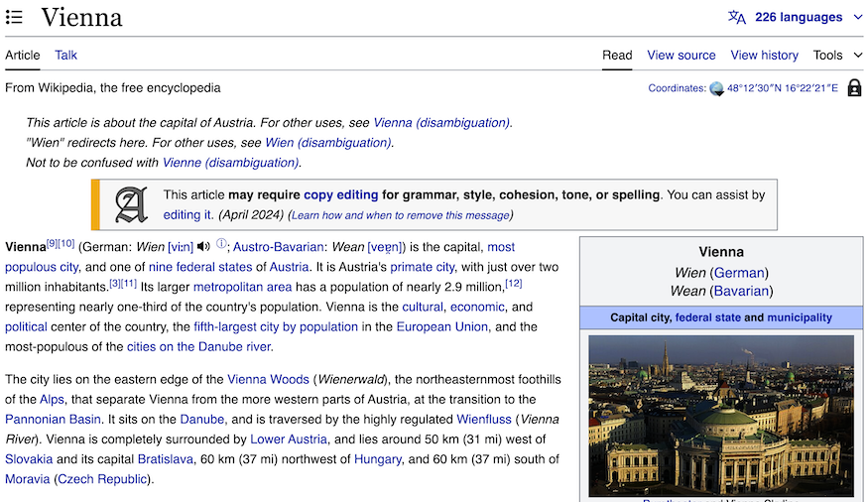Click the Coordinates label link
868x502 pixels.
coord(676,88)
